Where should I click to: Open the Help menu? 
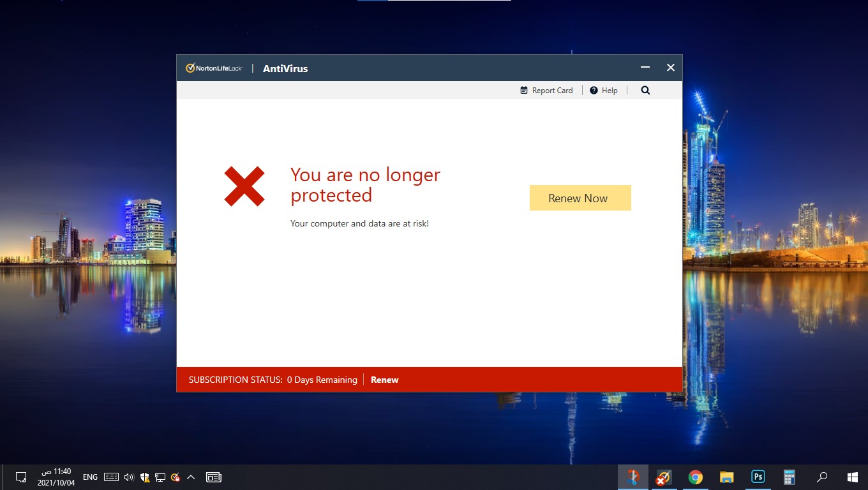point(604,91)
